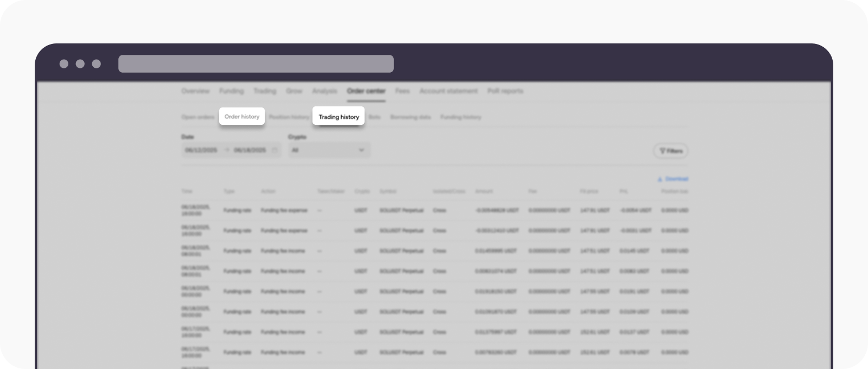
Task: Open the Order center main tab
Action: 366,91
